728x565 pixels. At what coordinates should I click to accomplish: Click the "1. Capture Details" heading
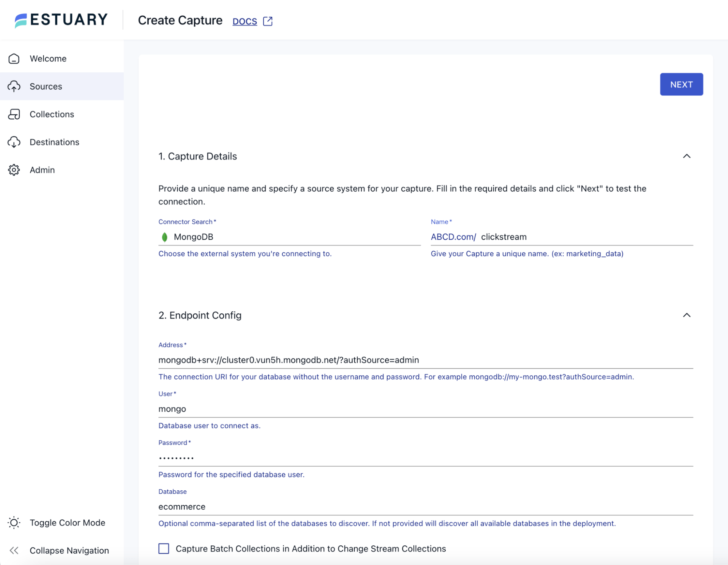pos(198,156)
